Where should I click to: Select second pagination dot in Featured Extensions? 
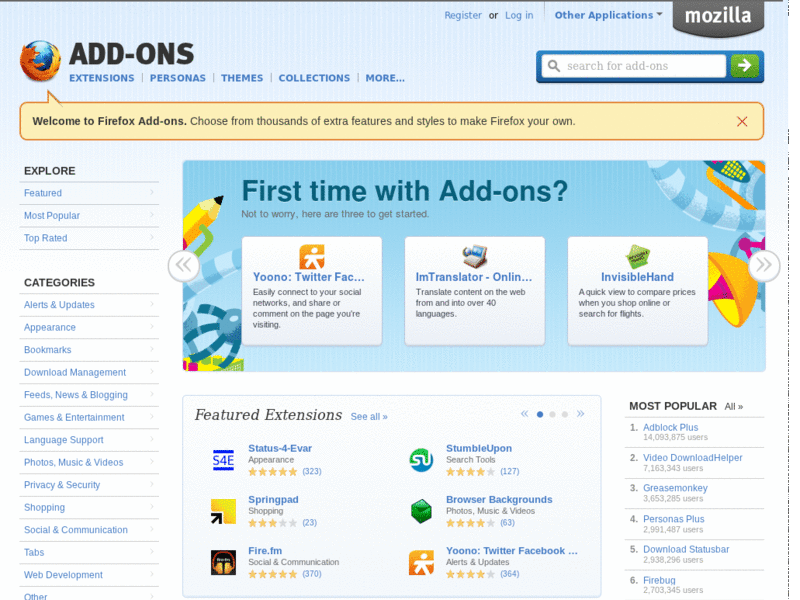552,414
